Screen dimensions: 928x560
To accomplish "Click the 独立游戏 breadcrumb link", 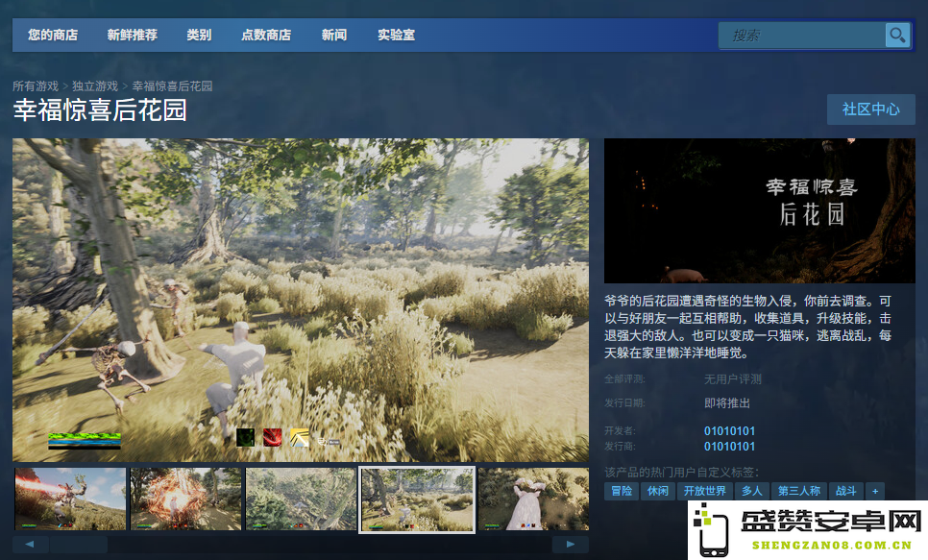I will point(95,85).
